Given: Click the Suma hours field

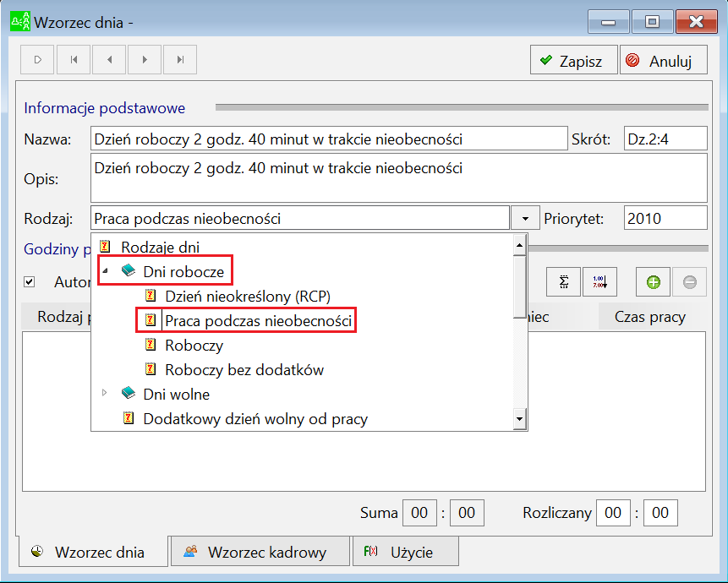Looking at the screenshot, I should coord(419,513).
